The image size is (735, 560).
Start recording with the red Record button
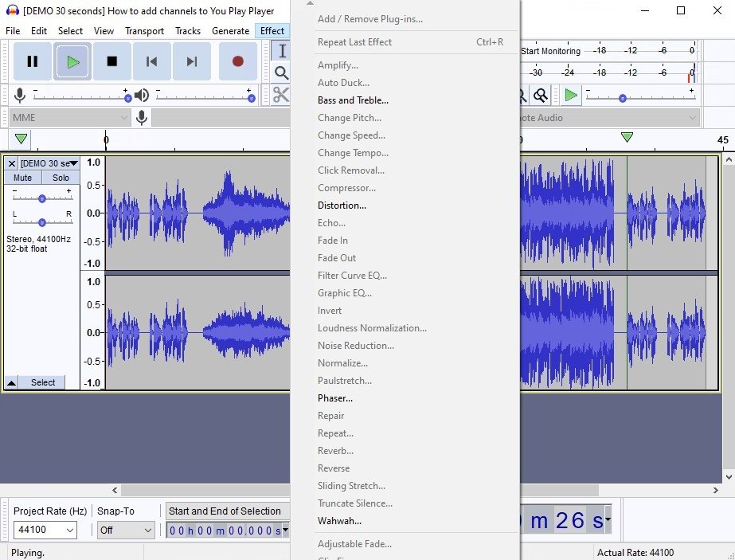pyautogui.click(x=237, y=61)
